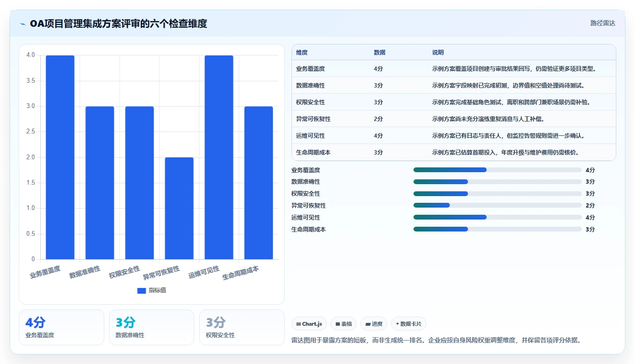
Task: Select the Chart.js tag chip
Action: 309,324
